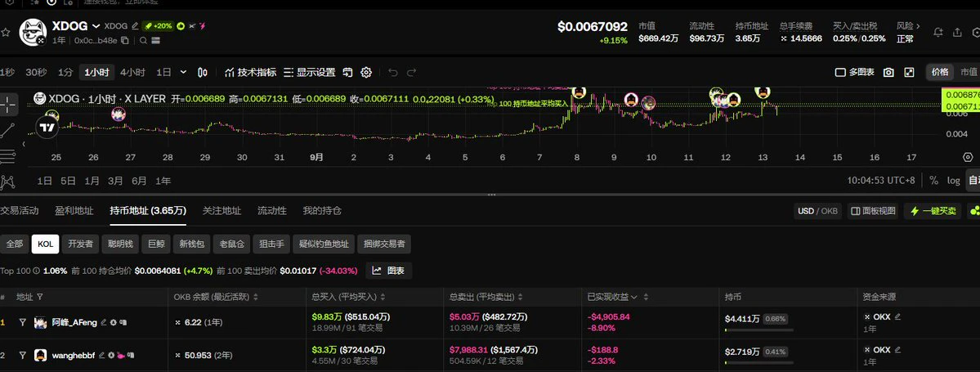Image resolution: width=980 pixels, height=372 pixels.
Task: Toggle USD / OKB currency display
Action: 817,211
